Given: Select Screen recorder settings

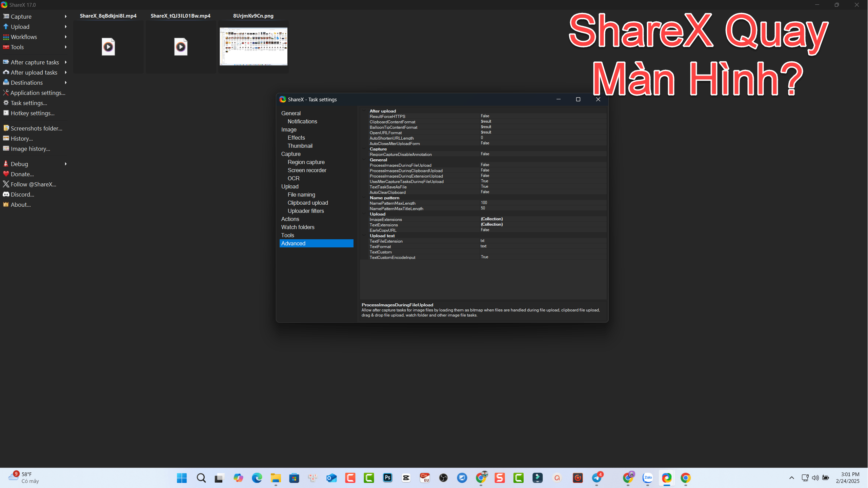Looking at the screenshot, I should pyautogui.click(x=307, y=170).
